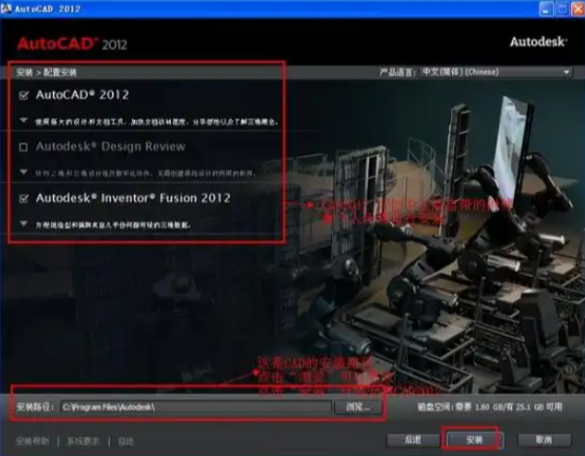Click the Autodesk brand logo
This screenshot has width=585, height=456.
(538, 41)
